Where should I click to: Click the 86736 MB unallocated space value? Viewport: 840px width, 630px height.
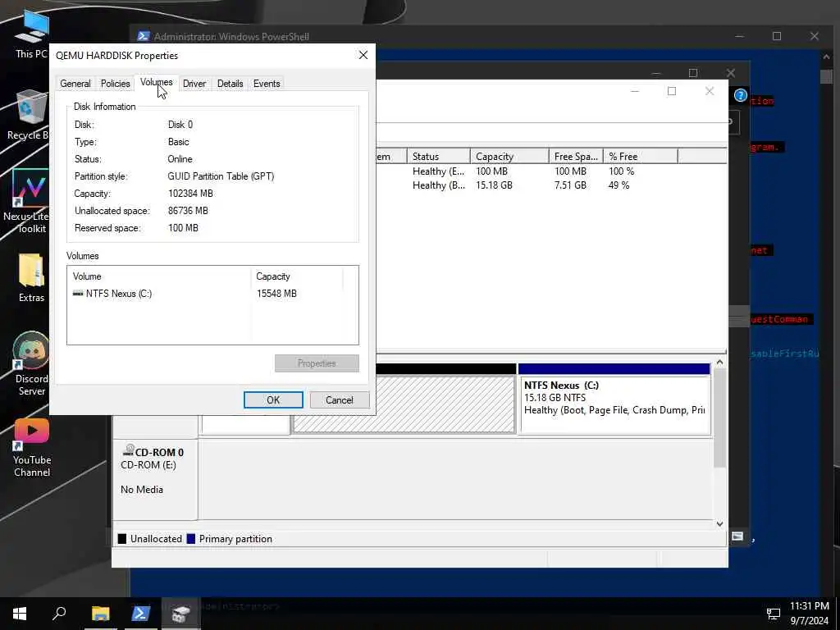point(188,211)
